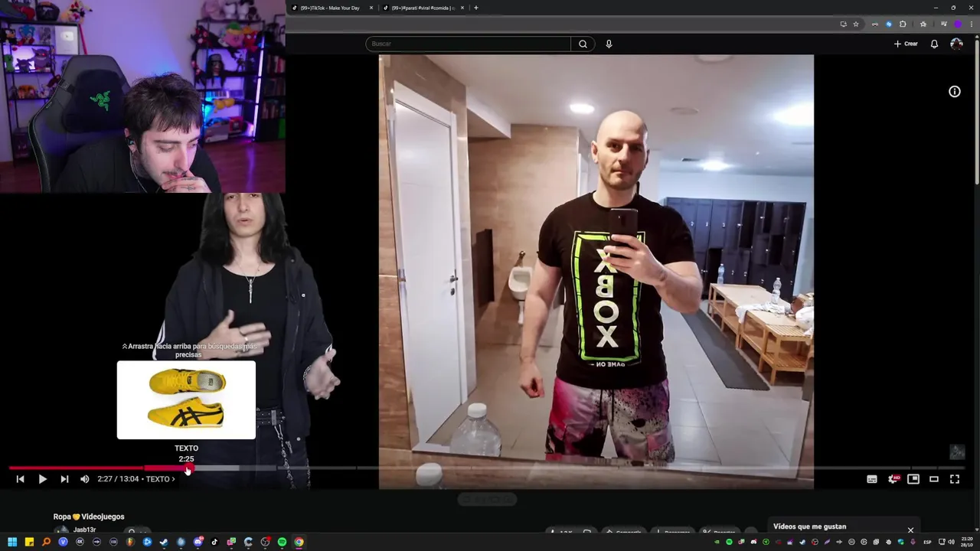This screenshot has width=980, height=551.
Task: Open the Crear menu
Action: [906, 44]
